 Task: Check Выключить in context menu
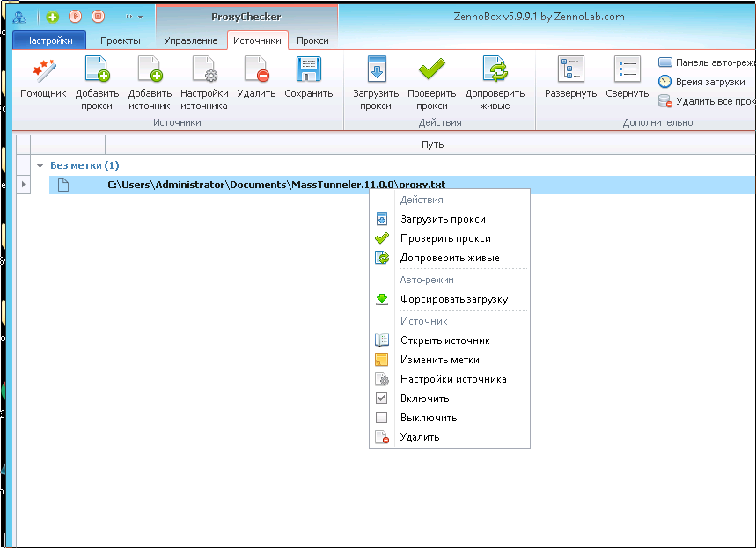point(450,418)
